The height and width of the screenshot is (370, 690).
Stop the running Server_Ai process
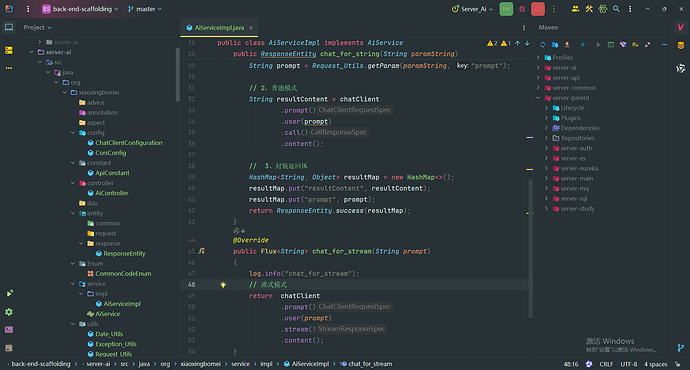(538, 9)
